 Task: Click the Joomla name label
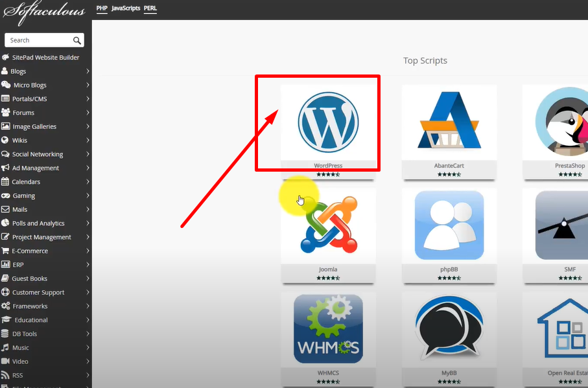[328, 269]
